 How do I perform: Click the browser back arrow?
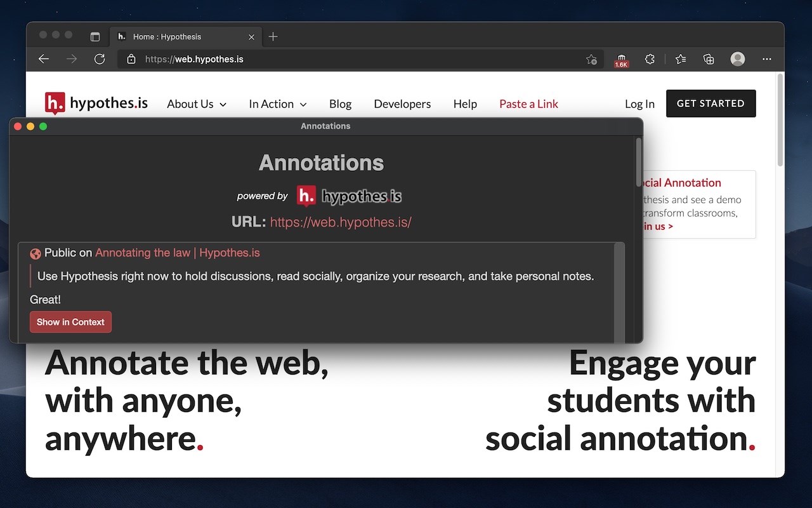[44, 59]
